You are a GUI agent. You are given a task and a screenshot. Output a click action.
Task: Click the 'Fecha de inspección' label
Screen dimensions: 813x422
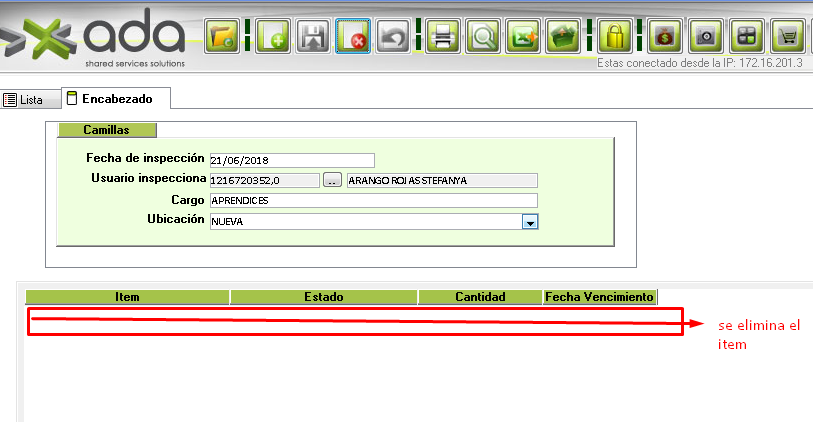point(145,158)
